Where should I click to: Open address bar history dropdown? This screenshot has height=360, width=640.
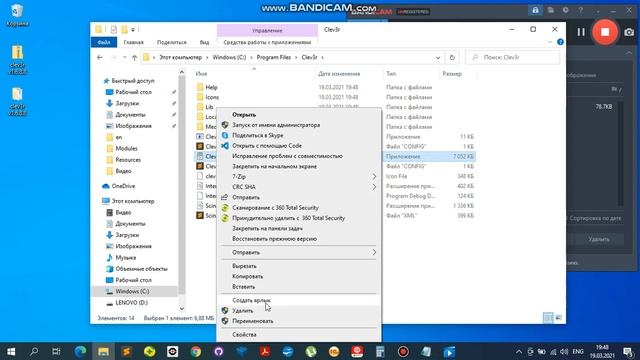(438, 58)
